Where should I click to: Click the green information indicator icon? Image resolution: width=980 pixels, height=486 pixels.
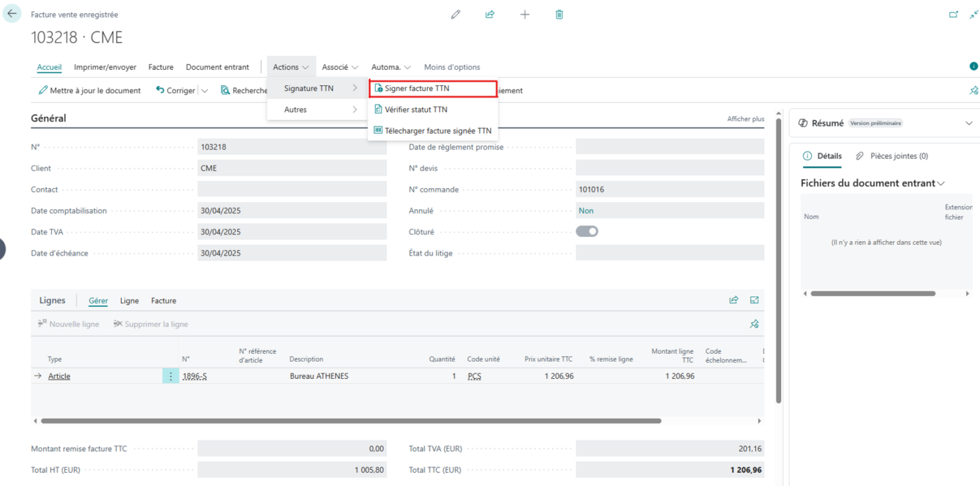point(973,66)
